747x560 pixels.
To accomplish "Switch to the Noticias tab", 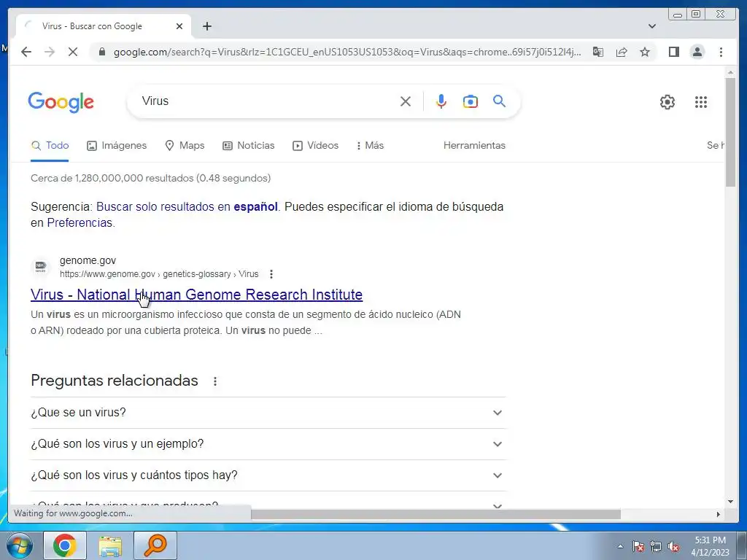I will tap(248, 145).
